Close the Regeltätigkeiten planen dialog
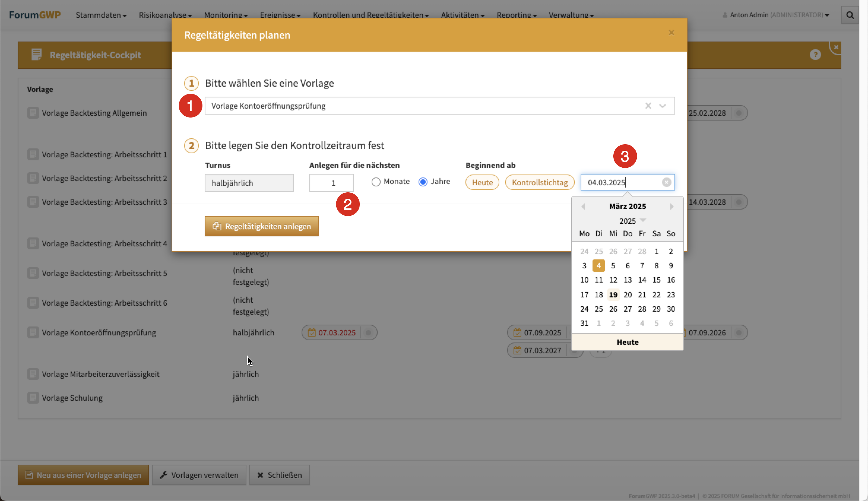This screenshot has width=868, height=501. [x=671, y=33]
